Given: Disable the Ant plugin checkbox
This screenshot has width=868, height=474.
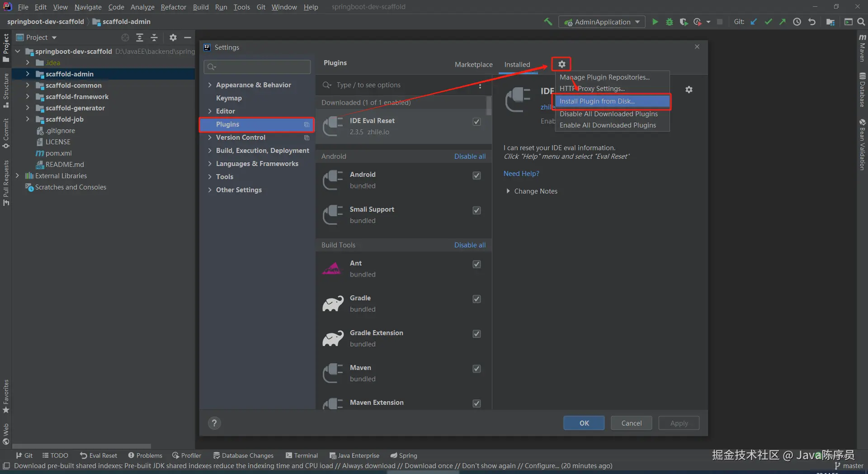Looking at the screenshot, I should [476, 264].
